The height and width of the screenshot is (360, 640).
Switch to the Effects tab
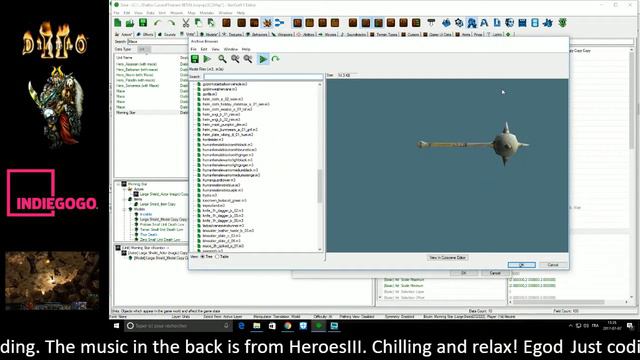[145, 35]
